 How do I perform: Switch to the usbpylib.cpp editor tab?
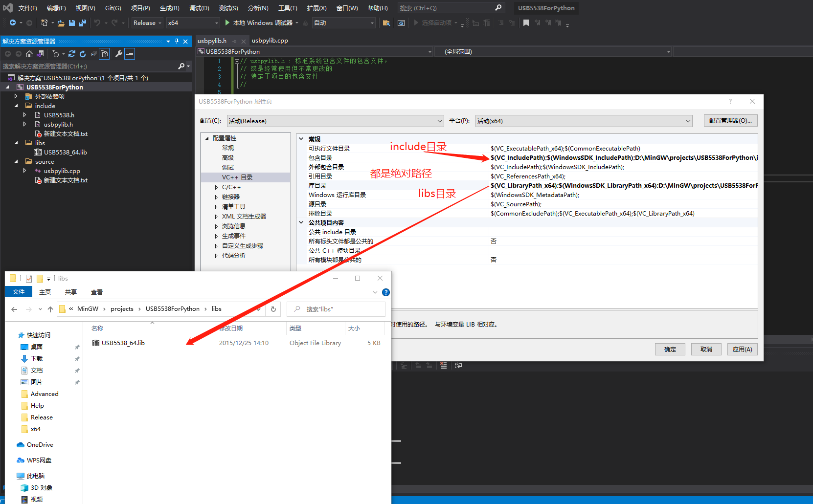[270, 41]
